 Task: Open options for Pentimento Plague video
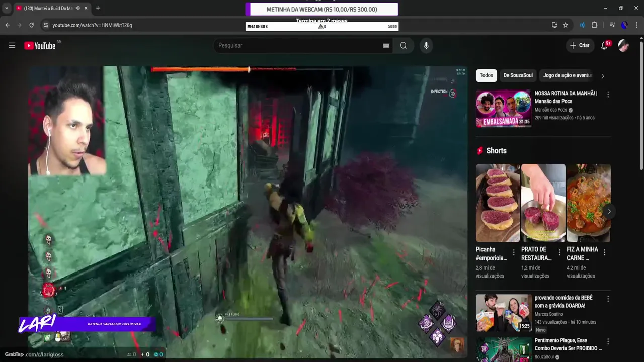coord(608,342)
